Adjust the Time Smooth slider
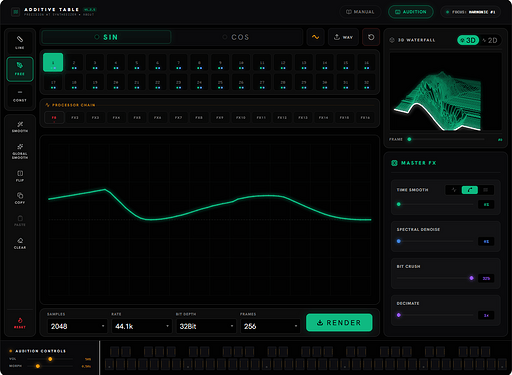Viewport: 512px width, 375px height. (435, 204)
